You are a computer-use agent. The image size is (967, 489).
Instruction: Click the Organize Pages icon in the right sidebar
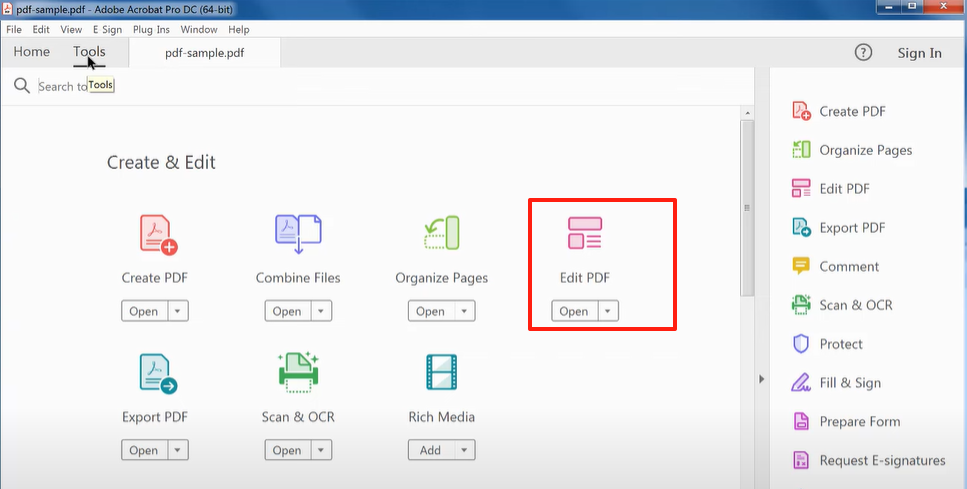point(801,150)
